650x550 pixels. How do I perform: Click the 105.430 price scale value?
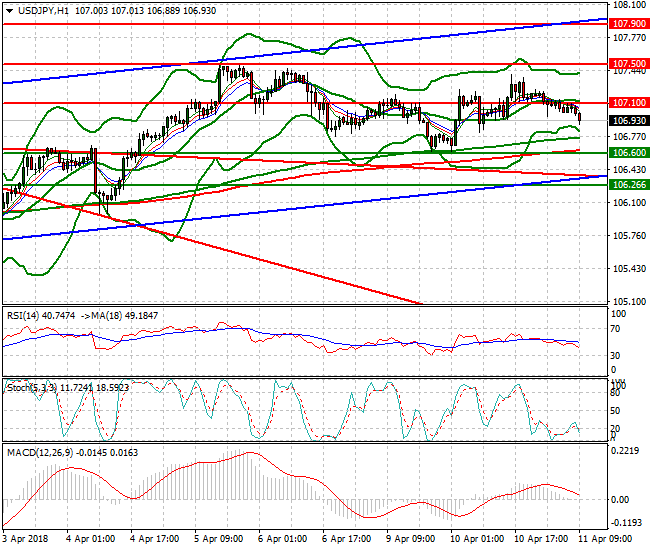tap(629, 269)
